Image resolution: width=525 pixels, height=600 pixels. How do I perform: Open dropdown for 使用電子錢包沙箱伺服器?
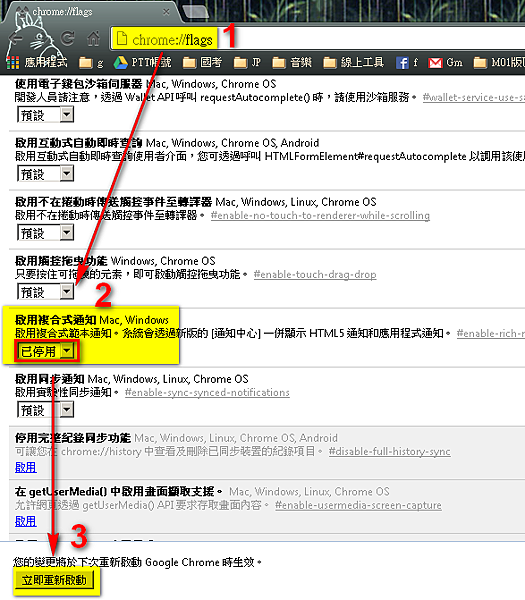point(45,114)
